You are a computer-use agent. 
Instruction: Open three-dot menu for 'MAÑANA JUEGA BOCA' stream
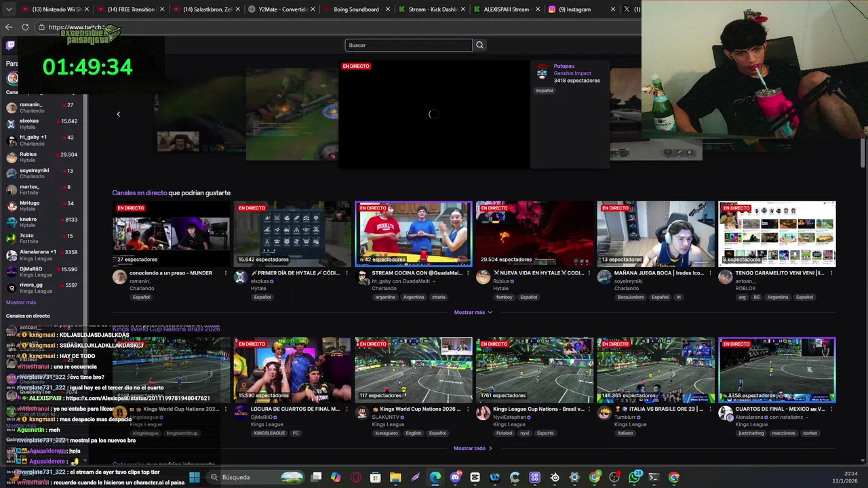point(710,273)
